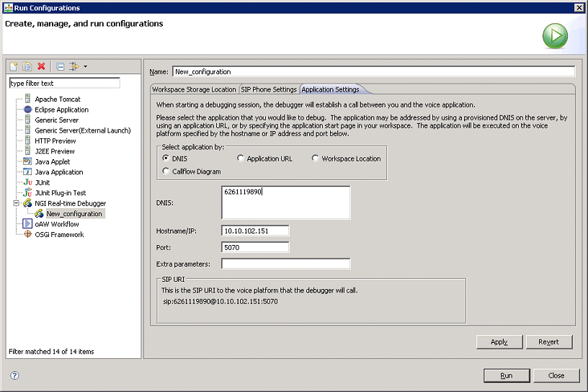Click the Java Applet icon
Image resolution: width=588 pixels, height=392 pixels.
[27, 161]
